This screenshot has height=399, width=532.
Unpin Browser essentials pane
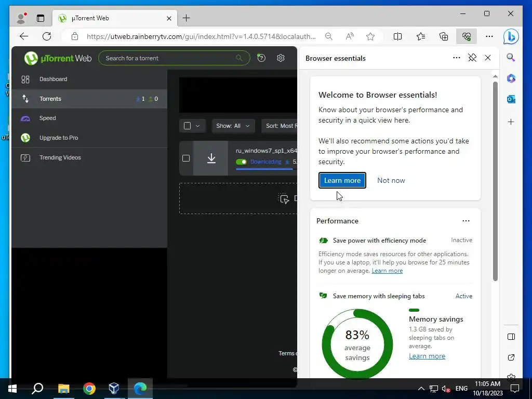click(472, 58)
